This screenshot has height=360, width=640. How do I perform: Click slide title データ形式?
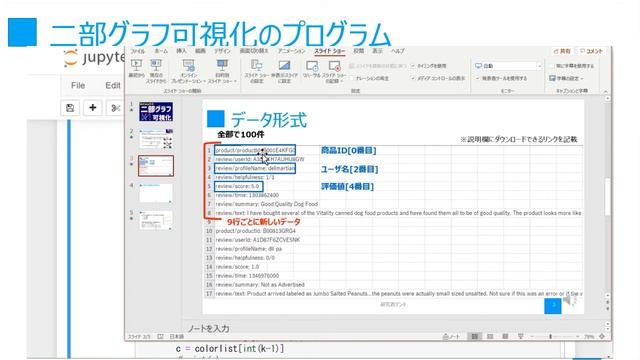[x=269, y=120]
